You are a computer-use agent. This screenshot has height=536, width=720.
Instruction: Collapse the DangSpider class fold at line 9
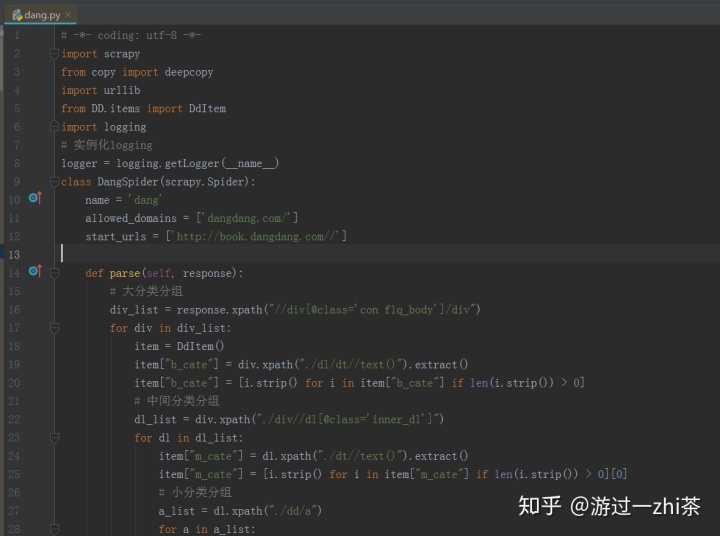point(54,181)
